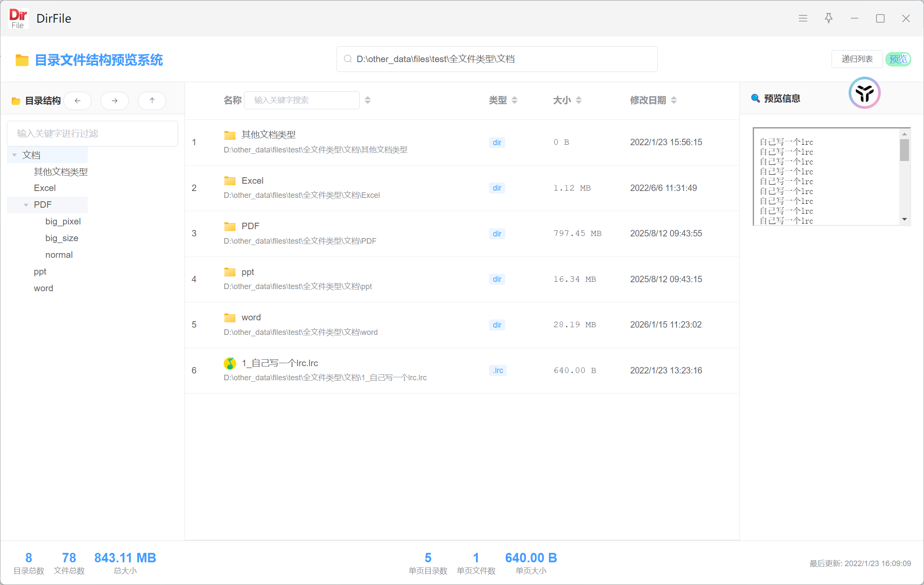Collapse the PDF tree node

pos(26,205)
